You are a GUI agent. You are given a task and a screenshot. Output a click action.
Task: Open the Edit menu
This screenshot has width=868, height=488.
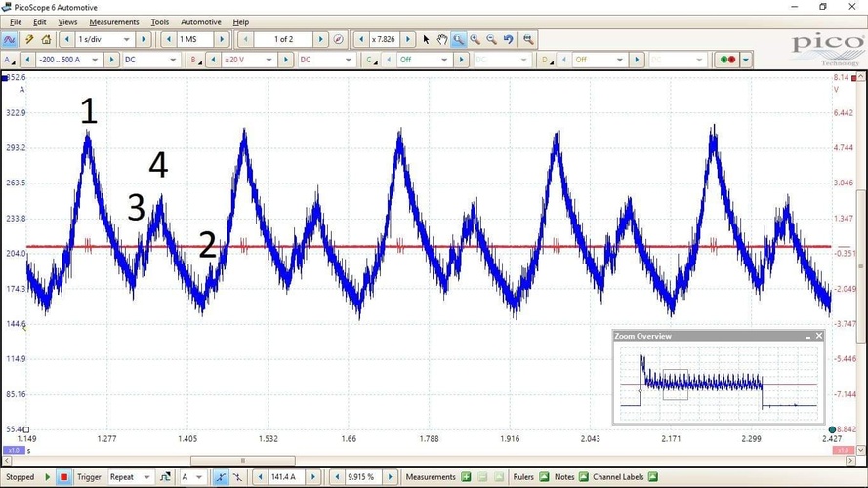[40, 22]
